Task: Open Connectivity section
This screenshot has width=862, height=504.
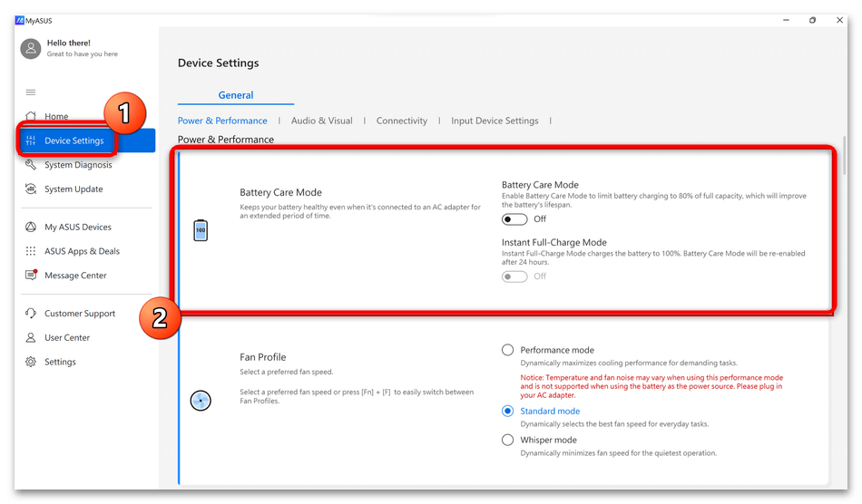Action: coord(401,121)
